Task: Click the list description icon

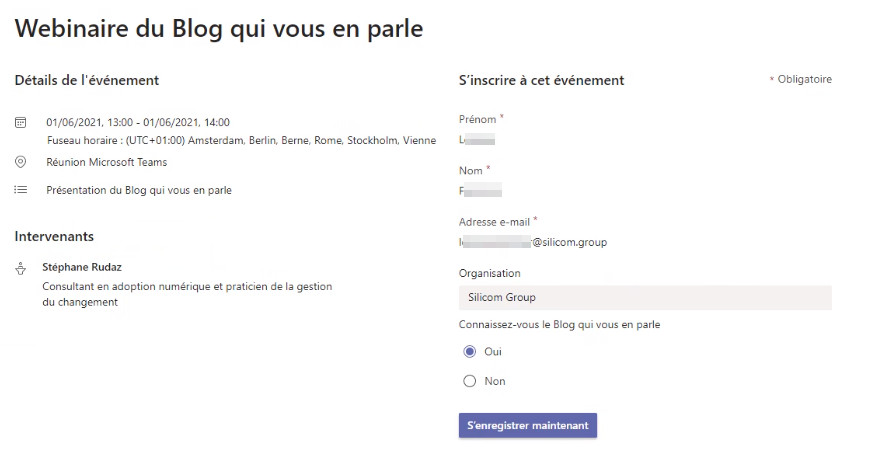Action: [x=21, y=189]
